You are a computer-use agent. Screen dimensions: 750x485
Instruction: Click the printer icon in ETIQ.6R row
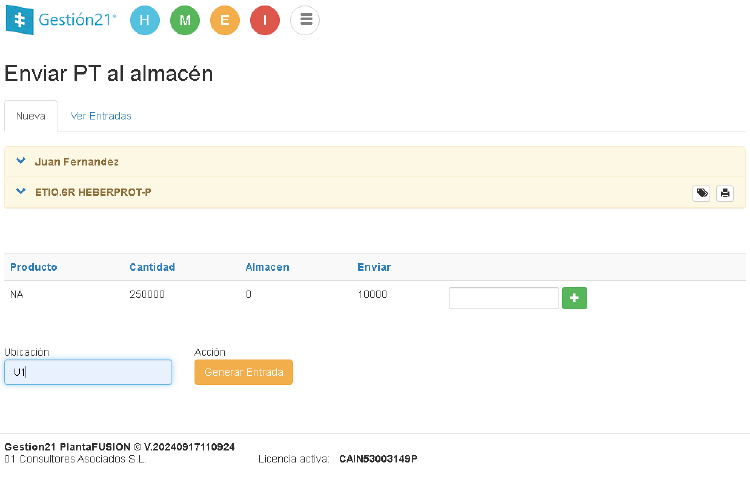click(725, 193)
